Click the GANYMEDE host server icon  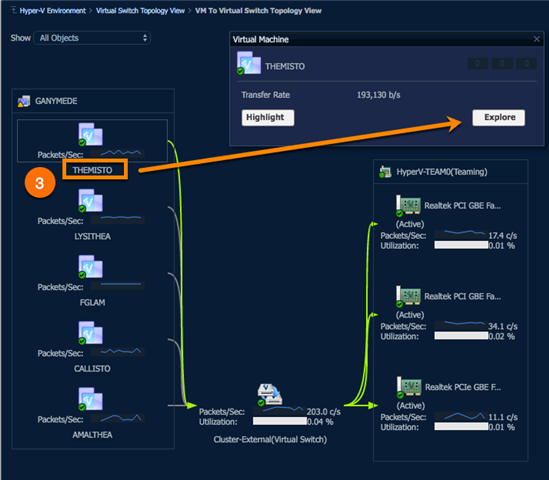24,101
